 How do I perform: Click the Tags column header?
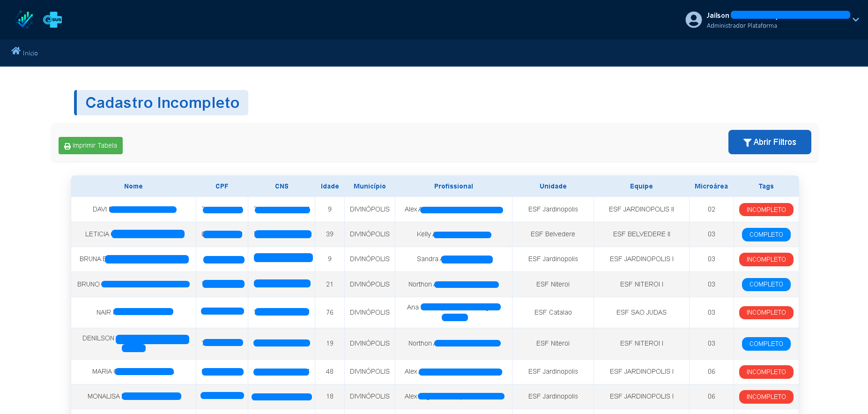766,186
